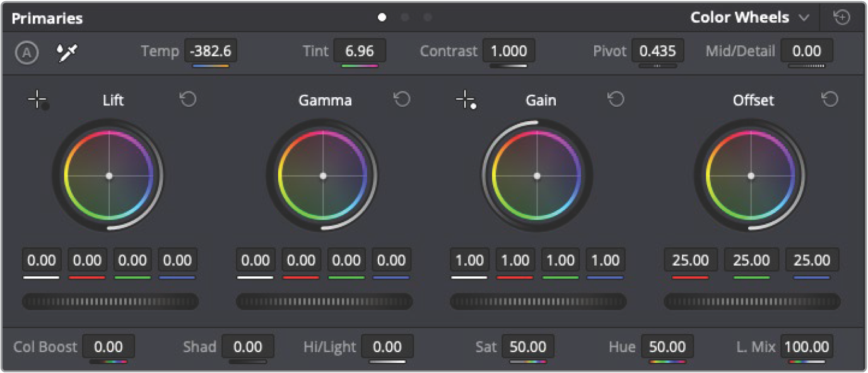
Task: Reset the Gain color wheel
Action: tap(616, 100)
